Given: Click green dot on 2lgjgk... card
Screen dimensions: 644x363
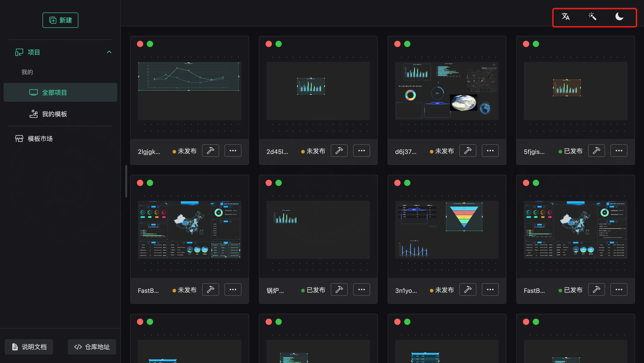Looking at the screenshot, I should tap(150, 44).
